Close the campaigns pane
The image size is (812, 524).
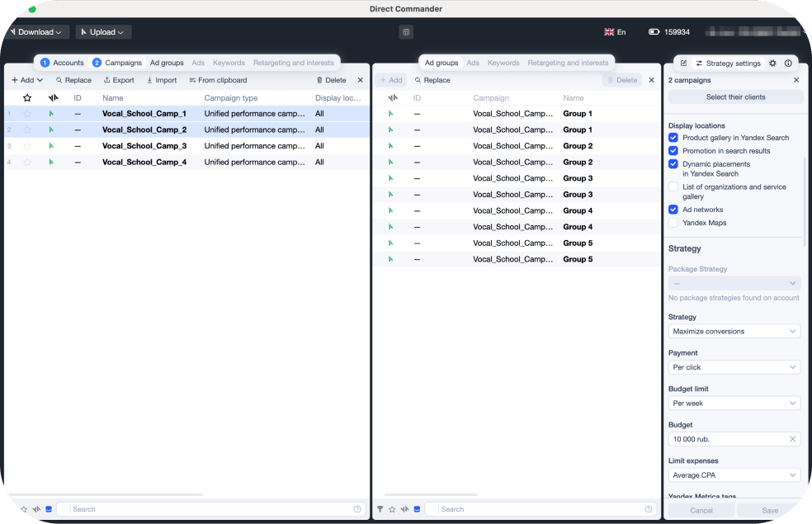361,80
